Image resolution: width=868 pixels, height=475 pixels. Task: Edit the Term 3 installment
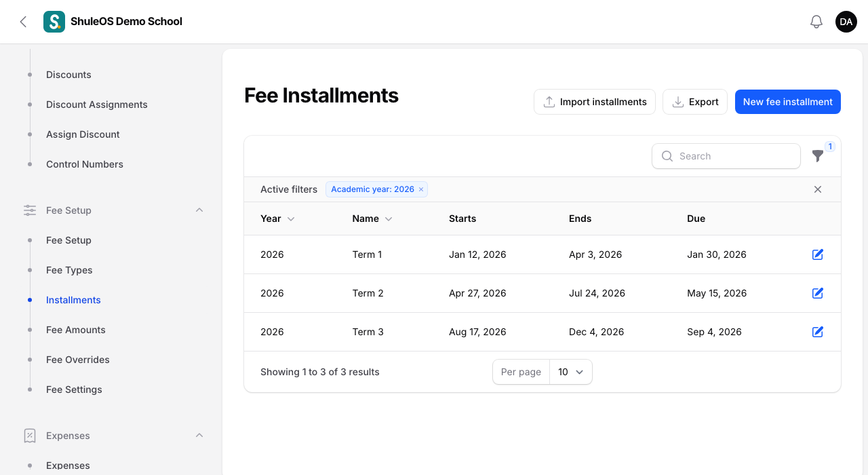(x=818, y=332)
